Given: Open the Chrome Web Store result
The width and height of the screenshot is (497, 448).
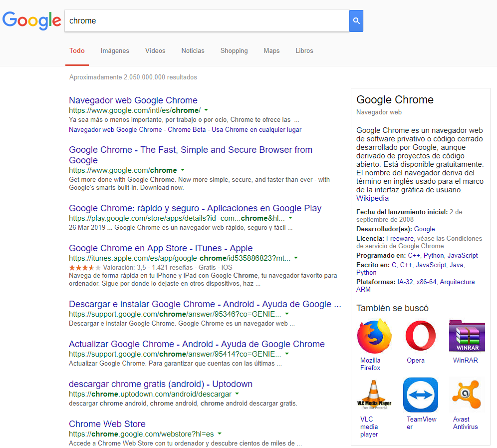Looking at the screenshot, I should click(107, 424).
